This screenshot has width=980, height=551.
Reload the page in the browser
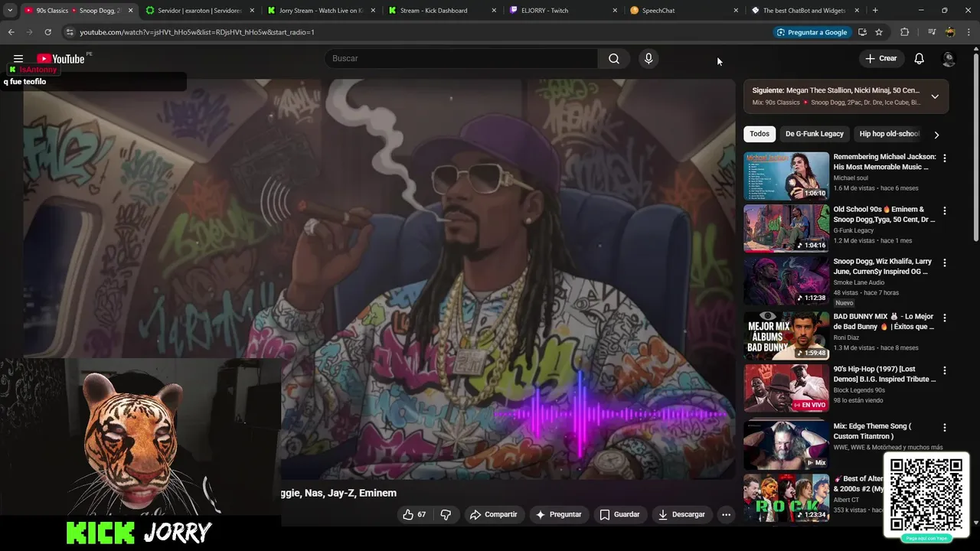click(47, 32)
